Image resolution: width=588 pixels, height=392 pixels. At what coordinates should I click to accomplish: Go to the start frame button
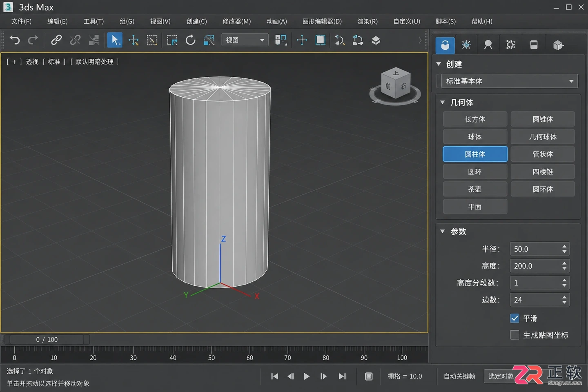point(274,376)
